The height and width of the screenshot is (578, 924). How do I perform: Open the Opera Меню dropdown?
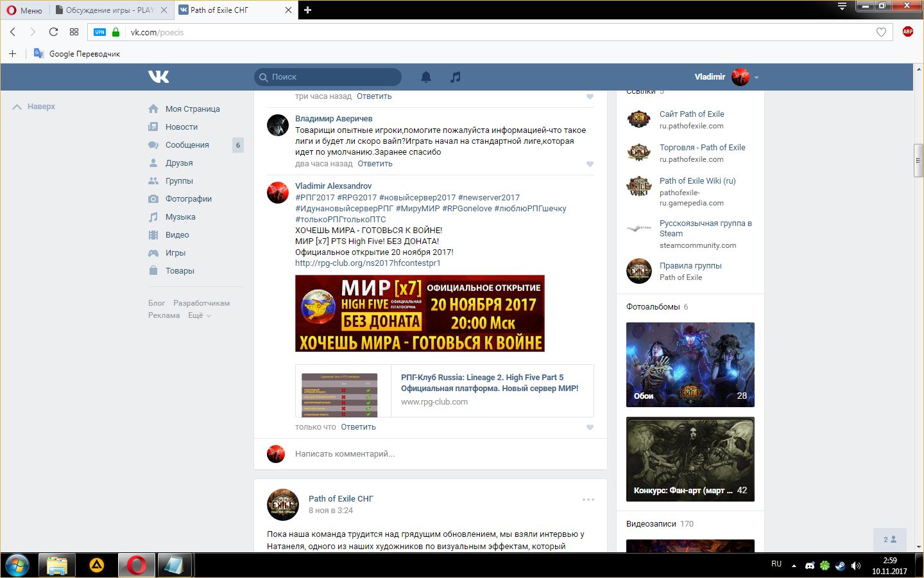coord(24,10)
